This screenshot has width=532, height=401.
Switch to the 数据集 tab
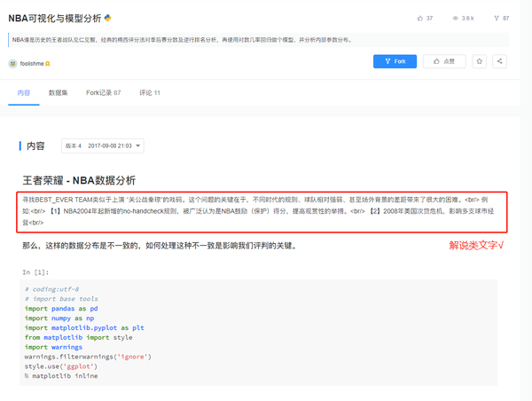click(x=58, y=92)
